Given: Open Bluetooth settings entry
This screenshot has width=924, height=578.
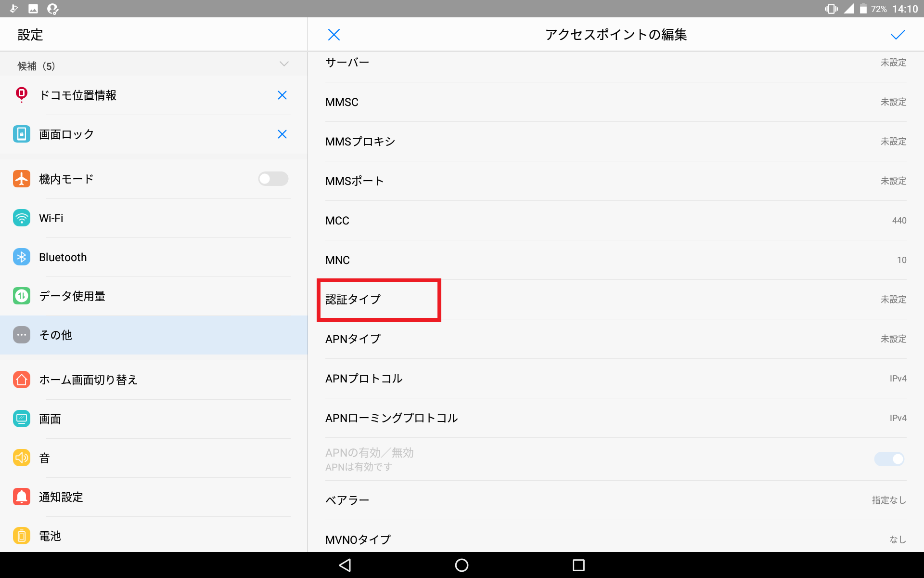Looking at the screenshot, I should coord(154,257).
